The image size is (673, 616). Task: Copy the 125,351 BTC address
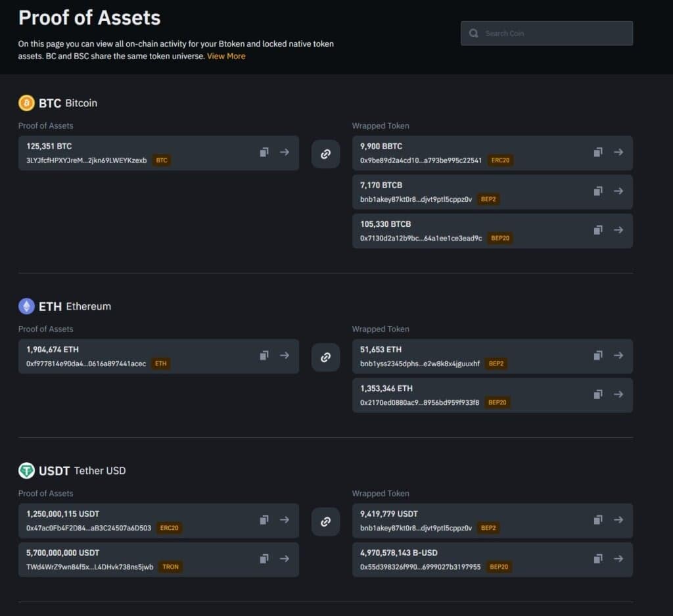(264, 152)
